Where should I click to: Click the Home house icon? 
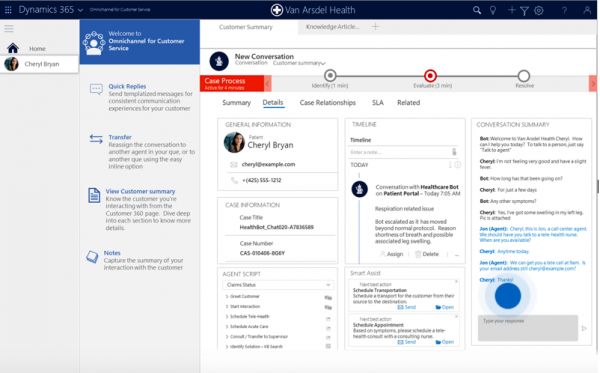(13, 48)
